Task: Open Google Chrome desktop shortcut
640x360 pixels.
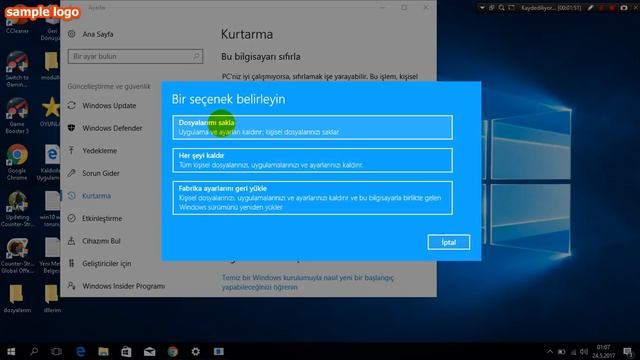Action: pos(17,162)
